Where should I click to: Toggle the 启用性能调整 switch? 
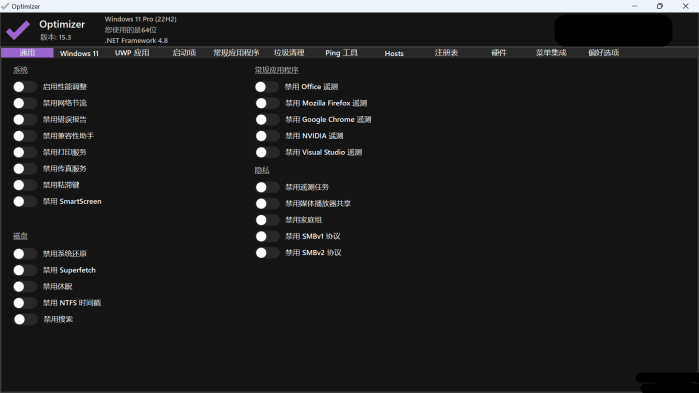25,87
